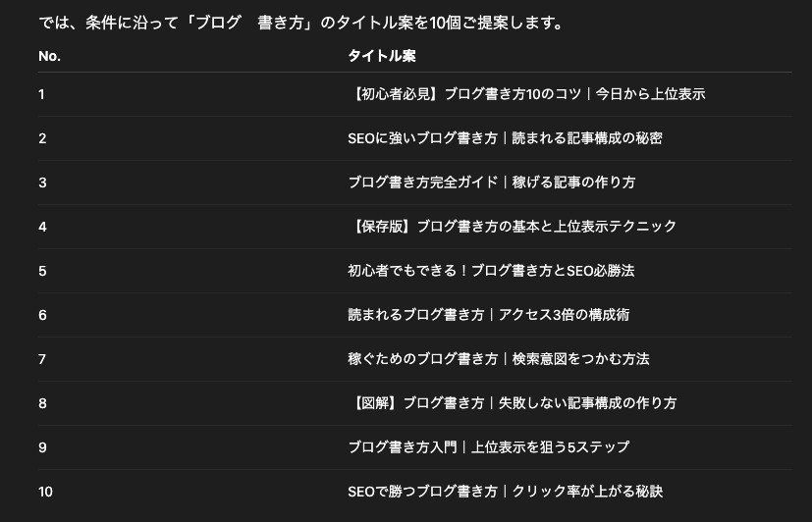
Task: Select title "初心者でもできる！ブログ書き方とSEO必勝法"
Action: click(491, 271)
